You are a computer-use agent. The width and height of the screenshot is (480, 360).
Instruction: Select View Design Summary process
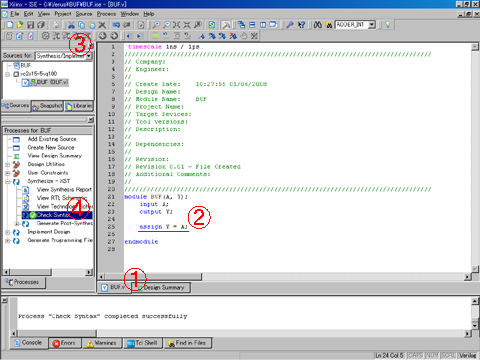pyautogui.click(x=55, y=156)
